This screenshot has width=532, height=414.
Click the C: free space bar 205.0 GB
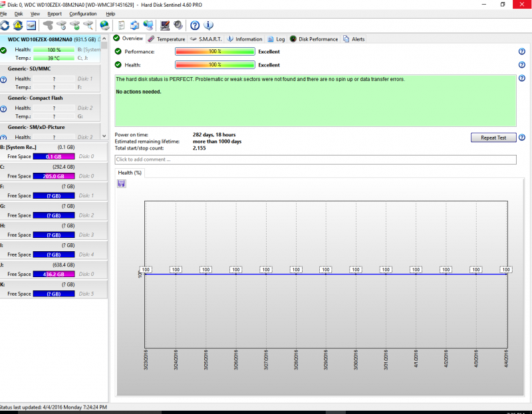point(54,176)
